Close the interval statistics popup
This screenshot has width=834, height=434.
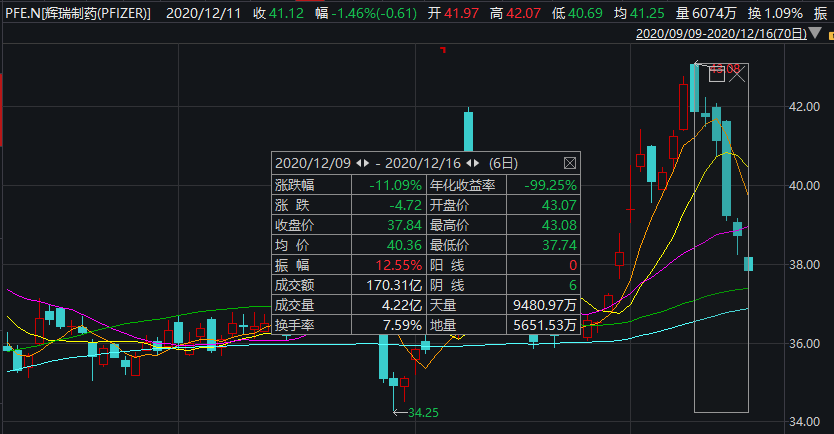click(x=570, y=163)
